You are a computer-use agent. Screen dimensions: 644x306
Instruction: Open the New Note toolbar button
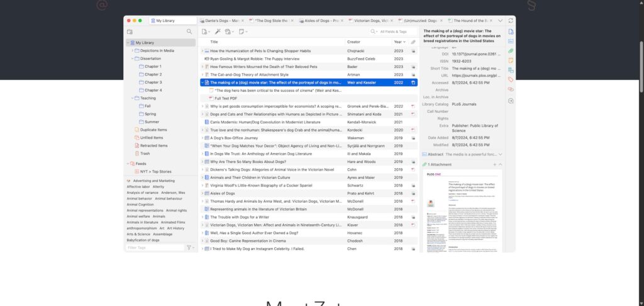(242, 31)
